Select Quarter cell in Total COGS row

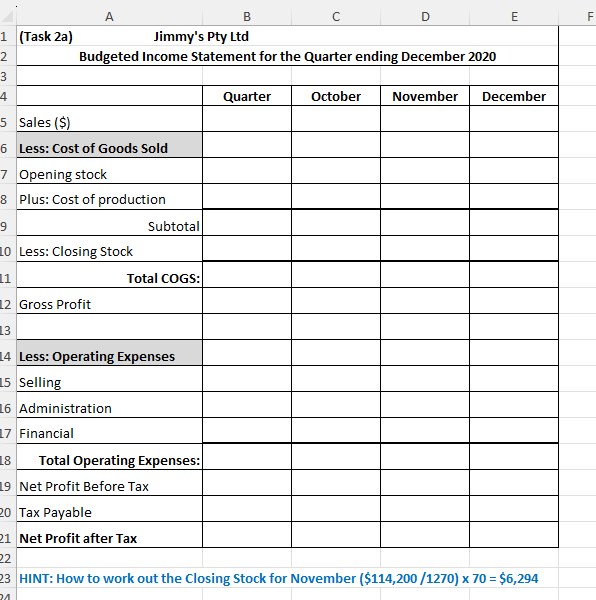tap(247, 275)
